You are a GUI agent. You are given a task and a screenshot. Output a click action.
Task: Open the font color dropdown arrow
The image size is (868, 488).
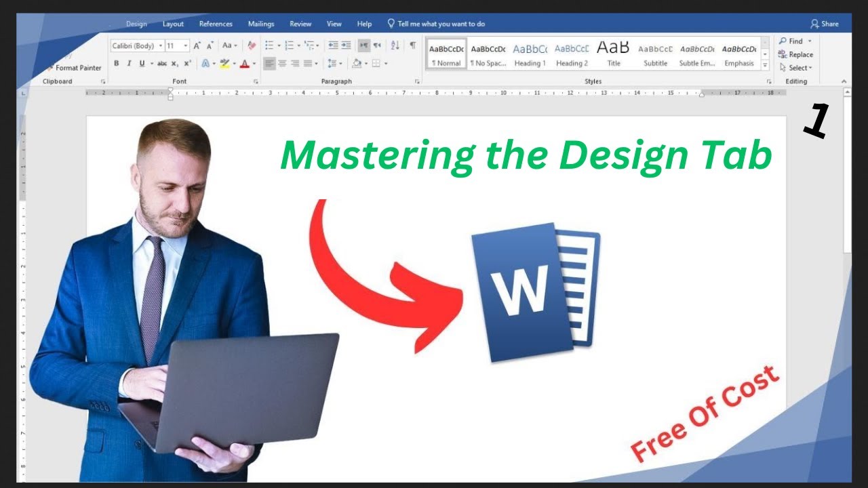[254, 64]
